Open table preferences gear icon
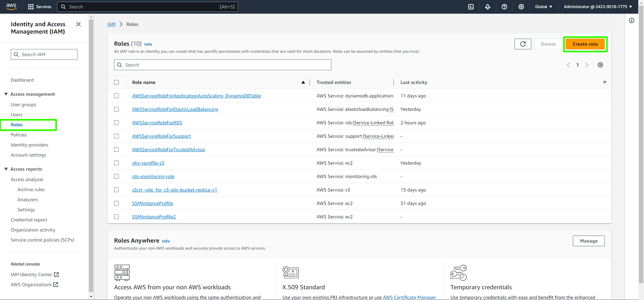Screen dimensions: 644x300 tap(600, 65)
